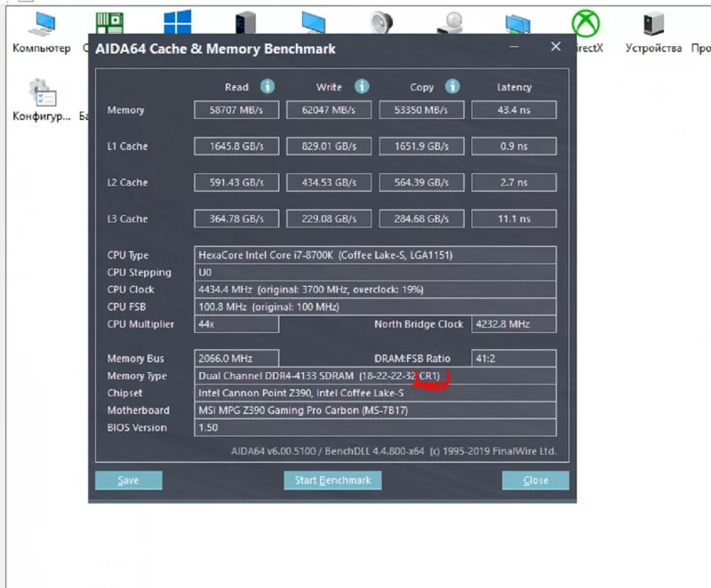The height and width of the screenshot is (588, 711).
Task: Select L2 Cache read 591.43 GB/s
Action: click(236, 183)
